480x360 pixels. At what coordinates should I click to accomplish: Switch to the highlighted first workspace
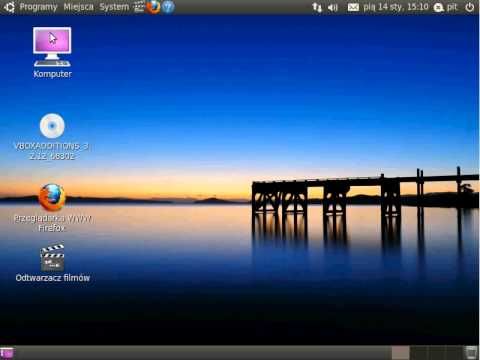point(400,353)
